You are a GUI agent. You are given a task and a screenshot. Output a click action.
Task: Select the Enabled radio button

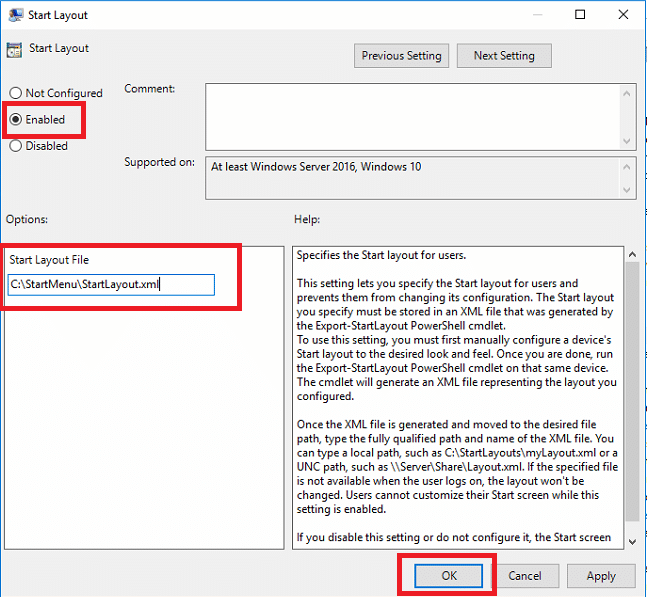[x=38, y=120]
